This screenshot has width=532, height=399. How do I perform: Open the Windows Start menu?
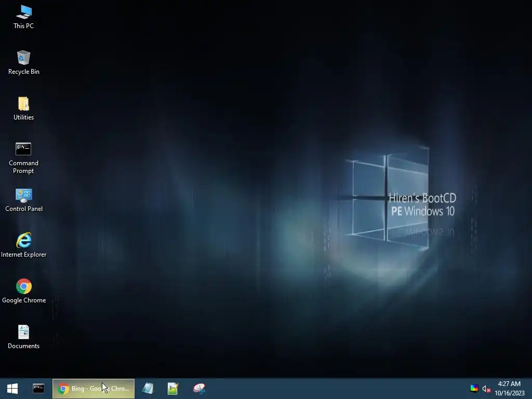tap(12, 389)
